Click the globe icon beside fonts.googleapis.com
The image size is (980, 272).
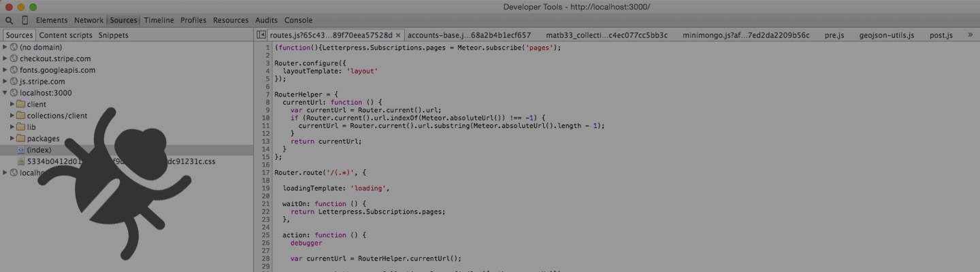pos(14,70)
